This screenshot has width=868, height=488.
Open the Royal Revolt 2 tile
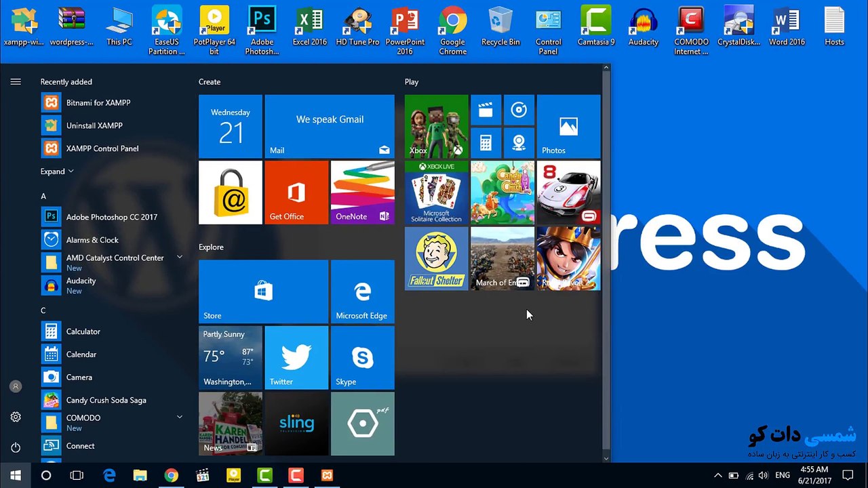pyautogui.click(x=568, y=258)
